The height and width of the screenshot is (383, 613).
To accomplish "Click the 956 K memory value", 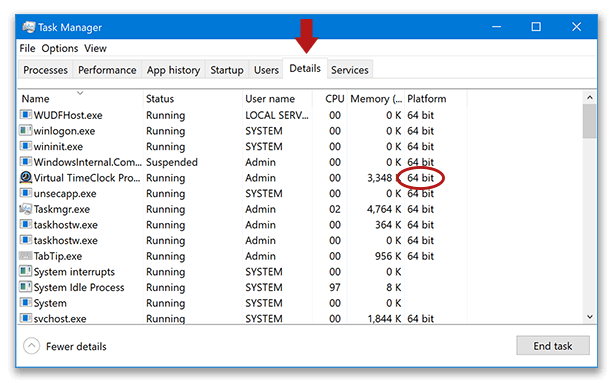I will [x=388, y=256].
